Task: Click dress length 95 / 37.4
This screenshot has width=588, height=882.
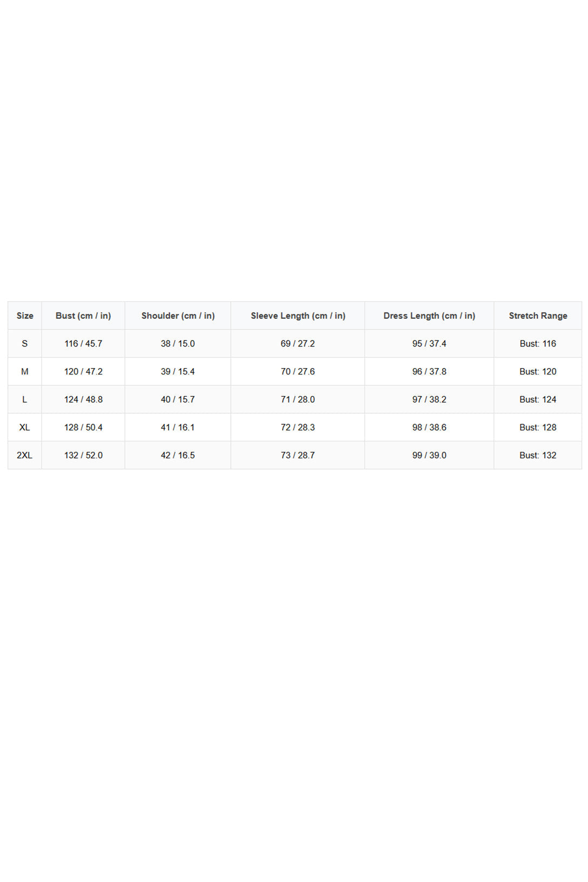Action: click(429, 344)
